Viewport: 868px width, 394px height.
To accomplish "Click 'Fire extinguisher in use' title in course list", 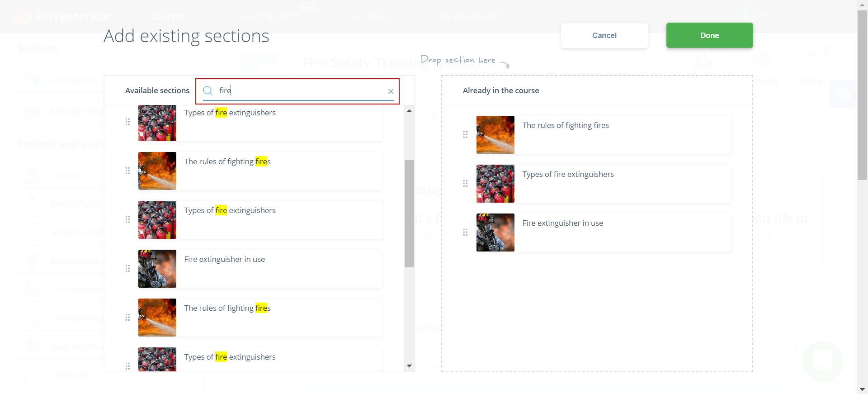I will pos(562,223).
